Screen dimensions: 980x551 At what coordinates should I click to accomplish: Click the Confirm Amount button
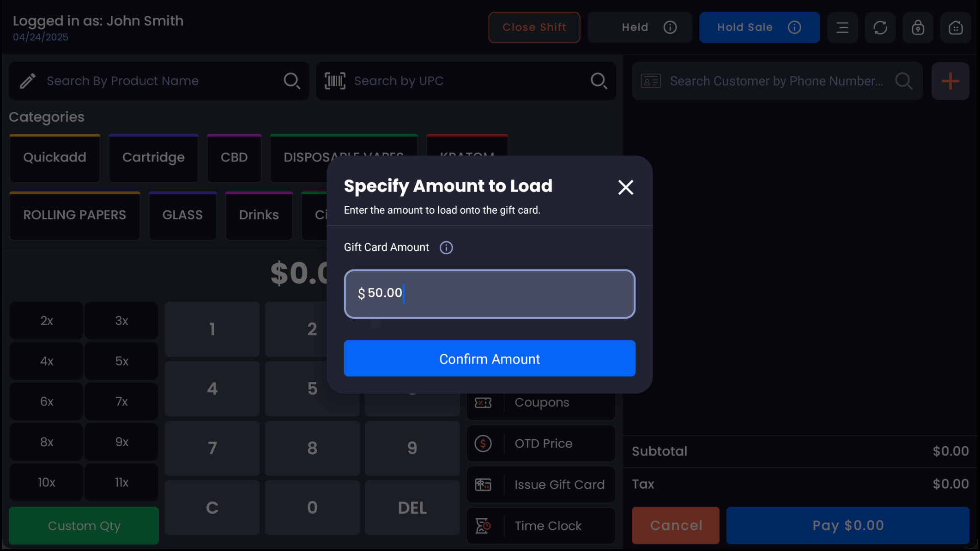(x=489, y=359)
